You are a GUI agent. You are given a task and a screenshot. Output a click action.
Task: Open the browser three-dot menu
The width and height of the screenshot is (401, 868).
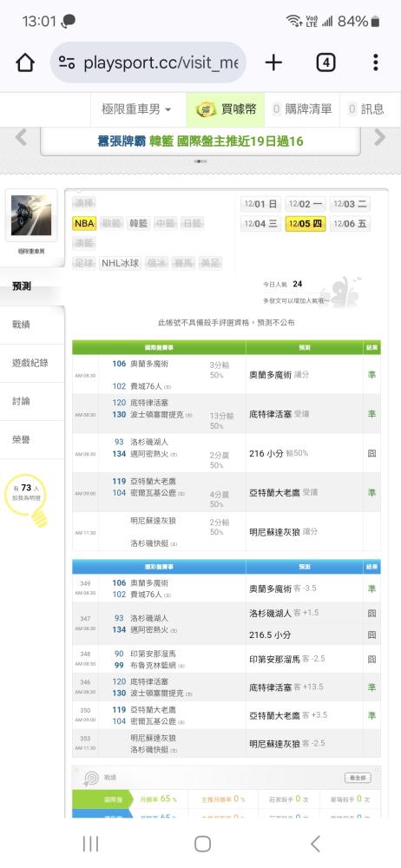376,62
